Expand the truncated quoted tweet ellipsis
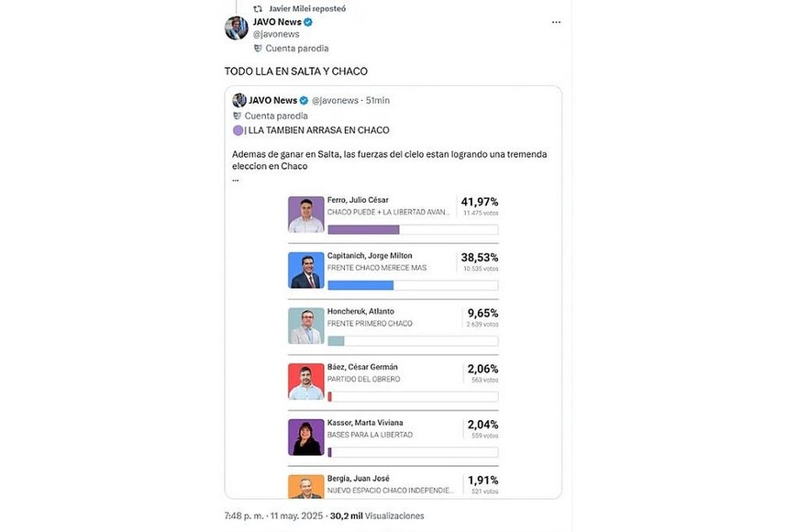The image size is (798, 532). pyautogui.click(x=236, y=179)
